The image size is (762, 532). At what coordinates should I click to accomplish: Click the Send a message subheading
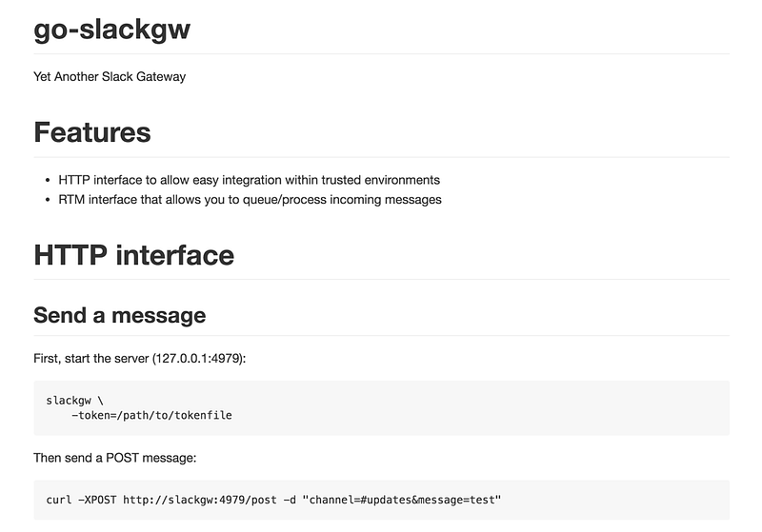click(120, 316)
